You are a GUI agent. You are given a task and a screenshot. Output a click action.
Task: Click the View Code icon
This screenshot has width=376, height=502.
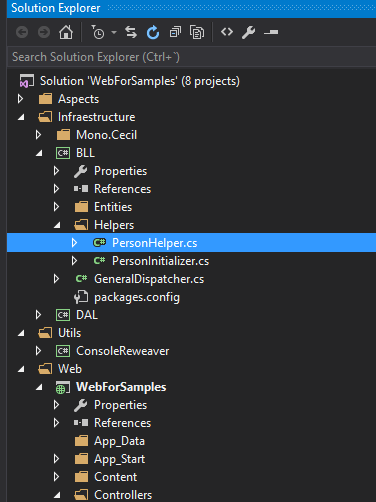(x=227, y=32)
